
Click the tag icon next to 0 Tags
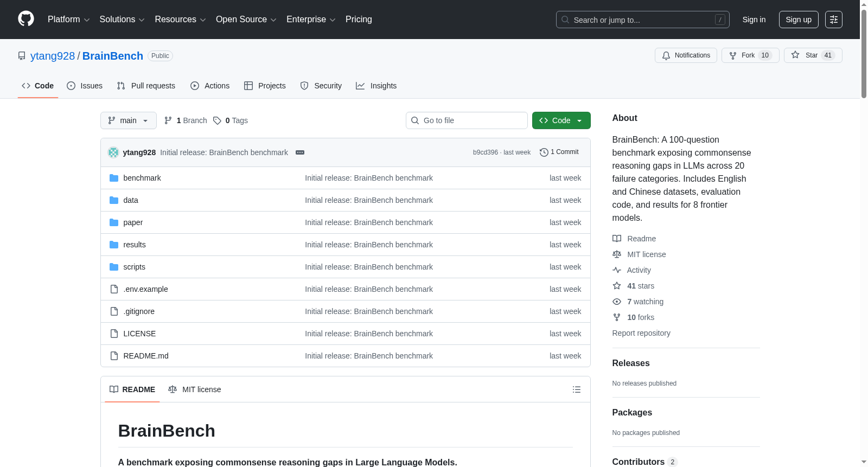[x=217, y=120]
